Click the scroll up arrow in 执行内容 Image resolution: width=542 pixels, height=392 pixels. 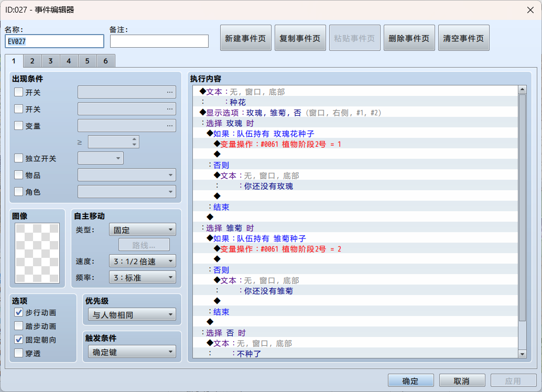click(x=522, y=89)
